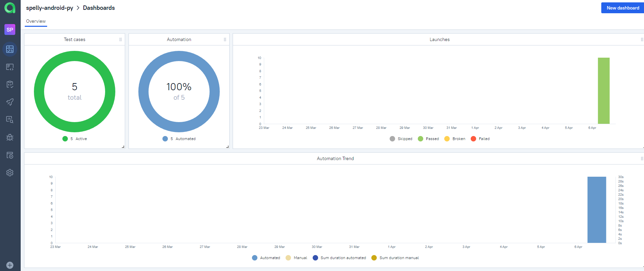Open the Dashboards sidebar icon
Image resolution: width=644 pixels, height=271 pixels.
10,49
